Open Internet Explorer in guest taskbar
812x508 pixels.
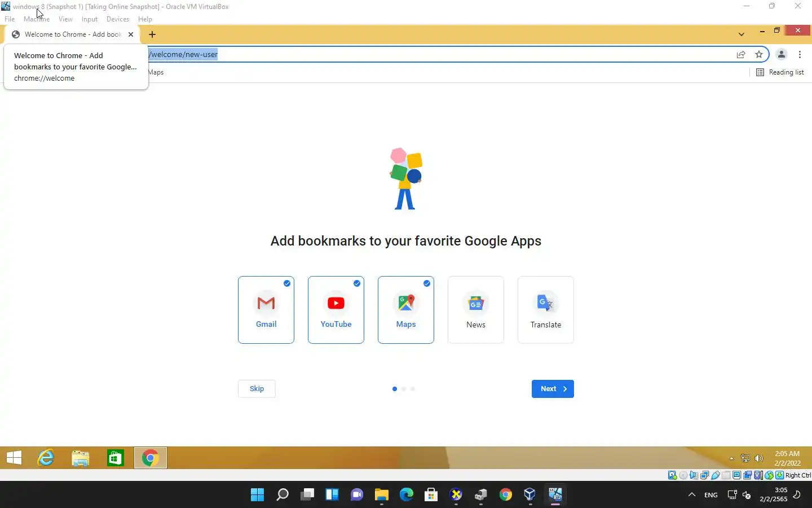click(46, 458)
